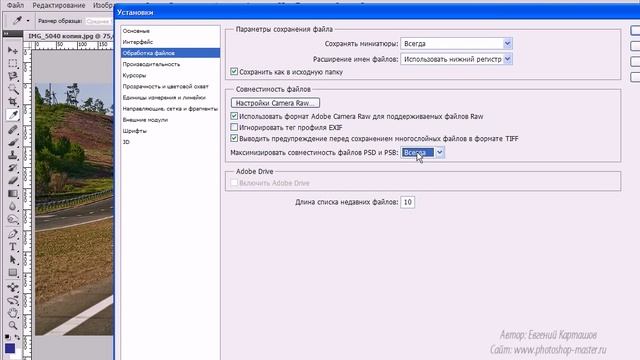Select the Horizontal Type tool
Viewport: 640px width, 360px height.
coord(13,247)
